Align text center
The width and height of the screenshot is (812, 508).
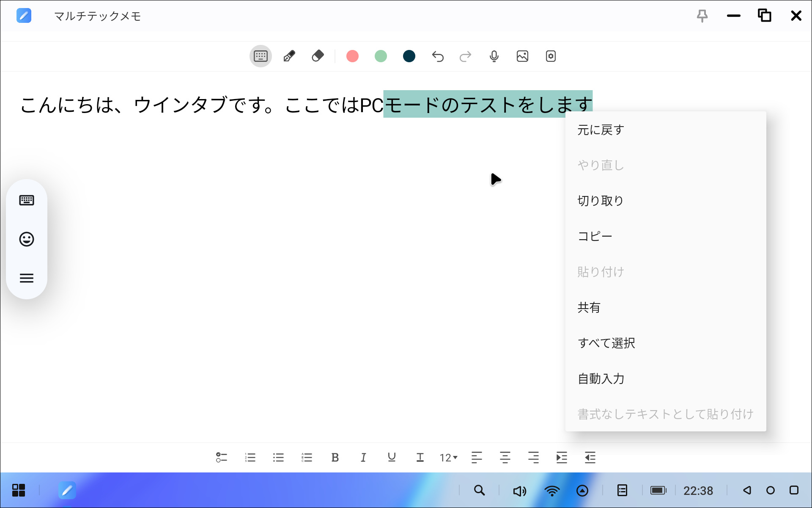pos(505,458)
